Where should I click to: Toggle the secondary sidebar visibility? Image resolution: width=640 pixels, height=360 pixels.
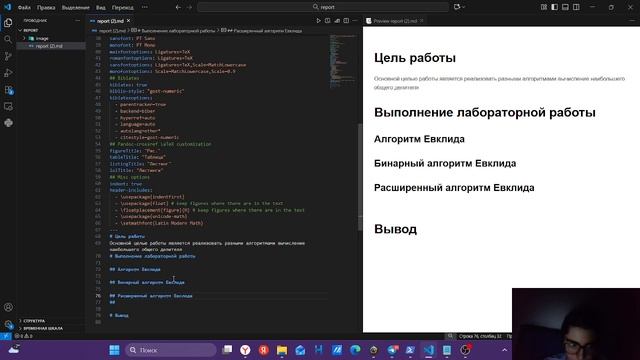coord(576,7)
